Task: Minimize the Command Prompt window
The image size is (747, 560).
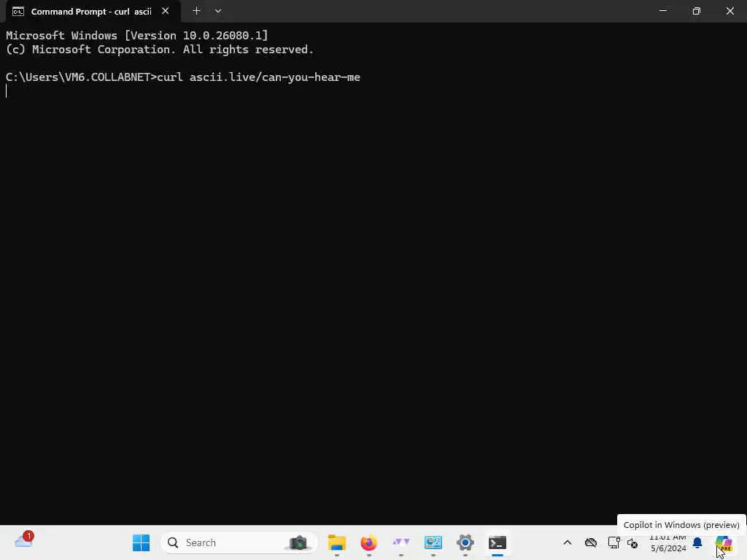Action: 662,10
